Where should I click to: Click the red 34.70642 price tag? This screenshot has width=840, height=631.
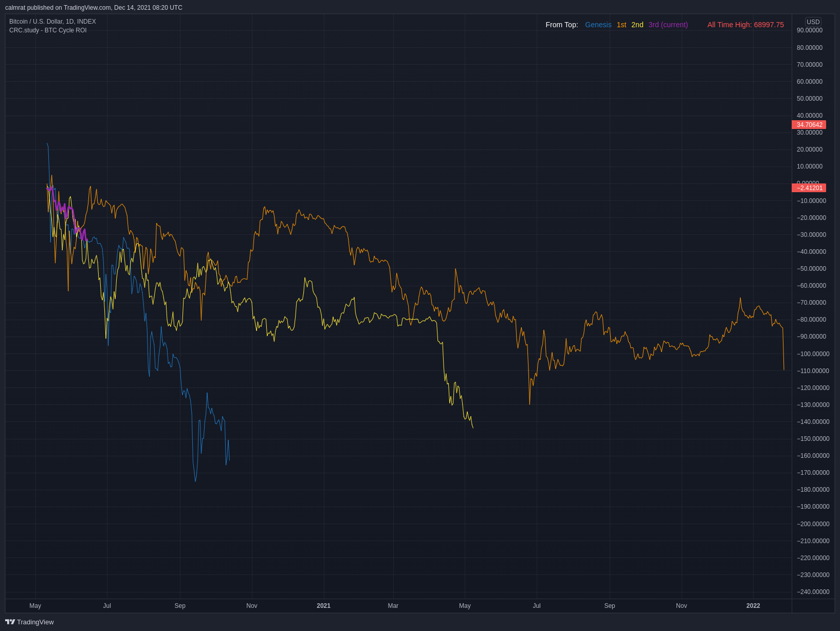point(809,125)
